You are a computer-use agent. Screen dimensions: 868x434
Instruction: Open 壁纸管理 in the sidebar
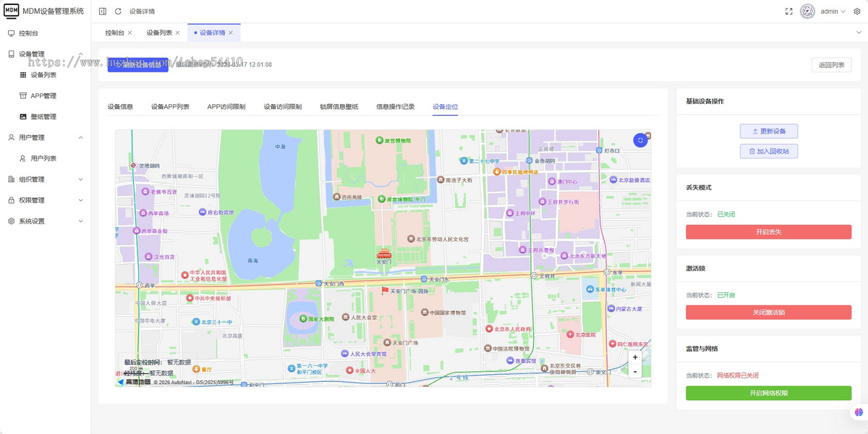pos(45,116)
